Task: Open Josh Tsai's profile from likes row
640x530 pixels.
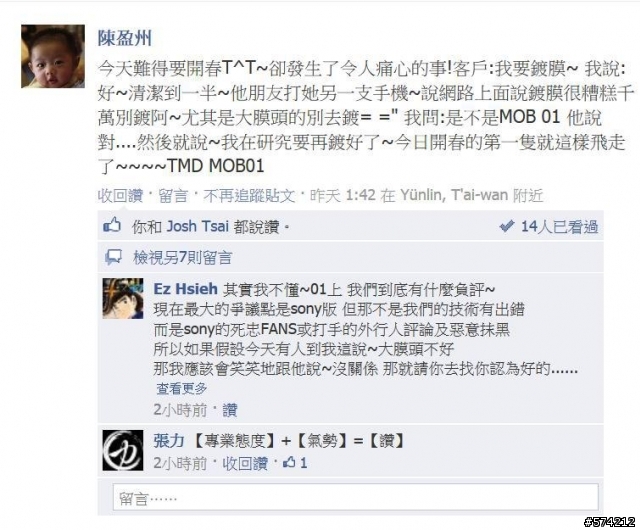Action: click(198, 226)
